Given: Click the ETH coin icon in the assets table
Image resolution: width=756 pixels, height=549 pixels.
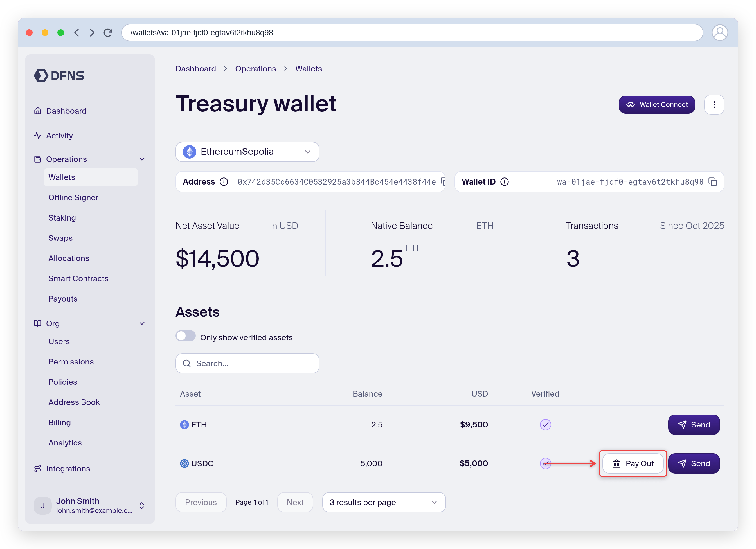Looking at the screenshot, I should pyautogui.click(x=184, y=425).
